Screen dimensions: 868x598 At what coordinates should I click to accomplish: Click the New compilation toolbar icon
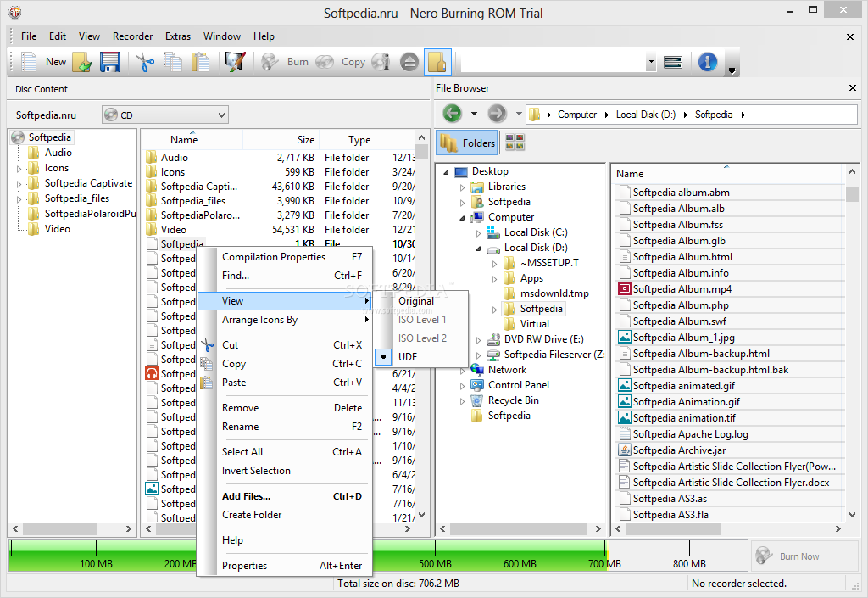point(29,61)
